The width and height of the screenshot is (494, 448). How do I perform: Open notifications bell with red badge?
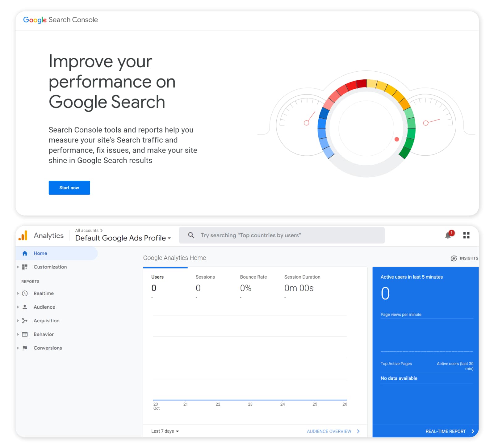pyautogui.click(x=449, y=235)
